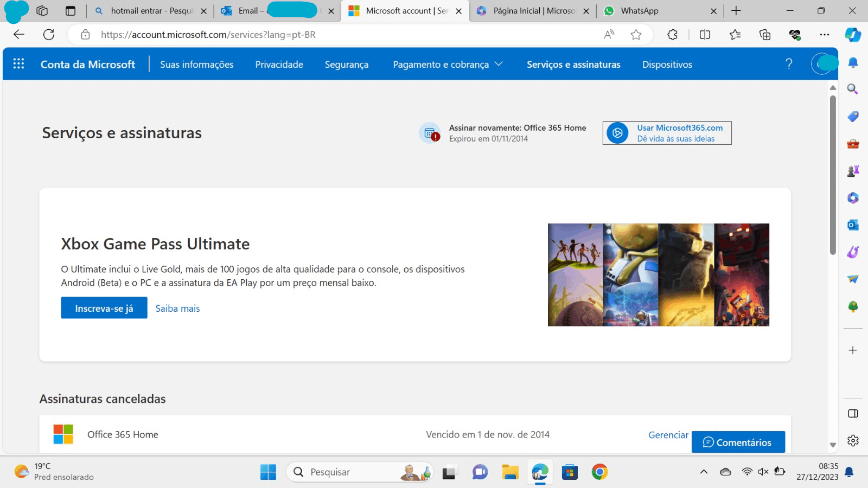Select Serviços e assinaturas in navigation
This screenshot has width=868, height=488.
tap(573, 64)
